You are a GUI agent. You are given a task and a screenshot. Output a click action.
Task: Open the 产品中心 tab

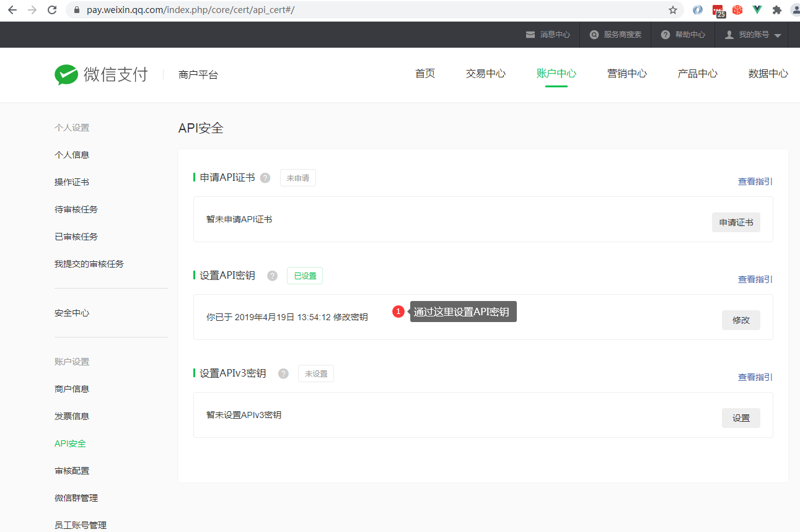pyautogui.click(x=698, y=74)
